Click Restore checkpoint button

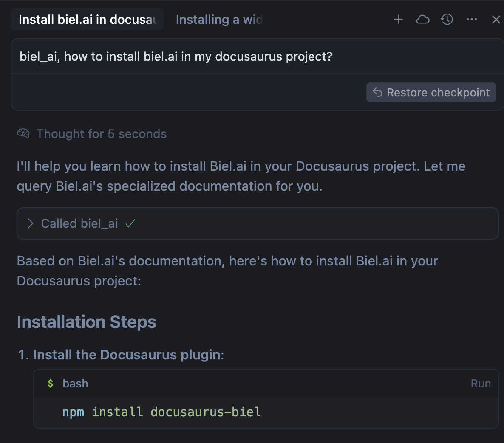click(431, 93)
